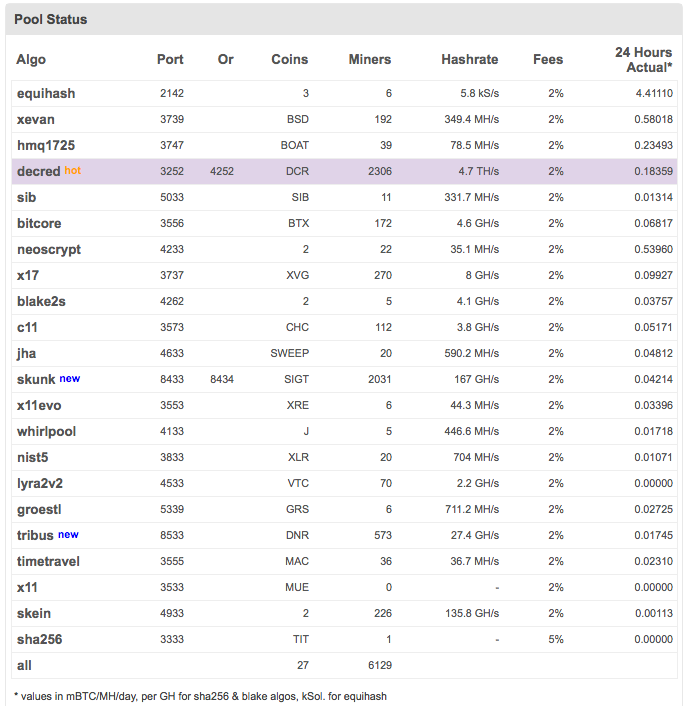Click the Fees column header
Screen dimensions: 695x706
548,59
